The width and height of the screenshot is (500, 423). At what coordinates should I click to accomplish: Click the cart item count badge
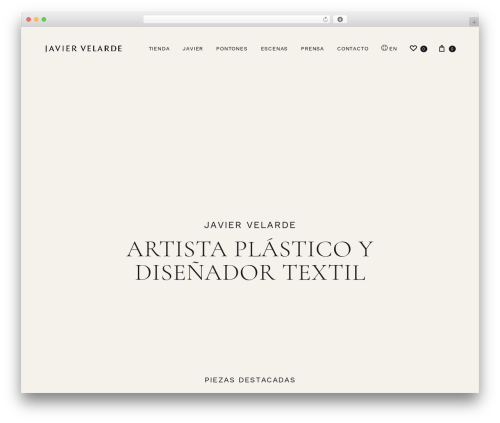(452, 49)
